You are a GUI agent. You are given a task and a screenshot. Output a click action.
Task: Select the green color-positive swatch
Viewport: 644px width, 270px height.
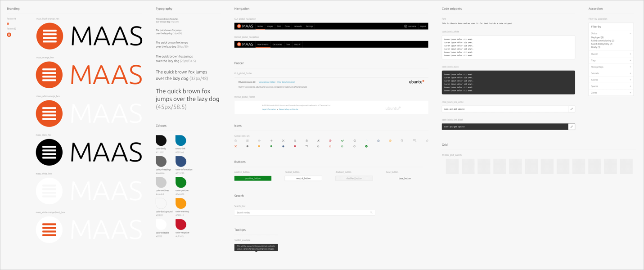pyautogui.click(x=180, y=182)
